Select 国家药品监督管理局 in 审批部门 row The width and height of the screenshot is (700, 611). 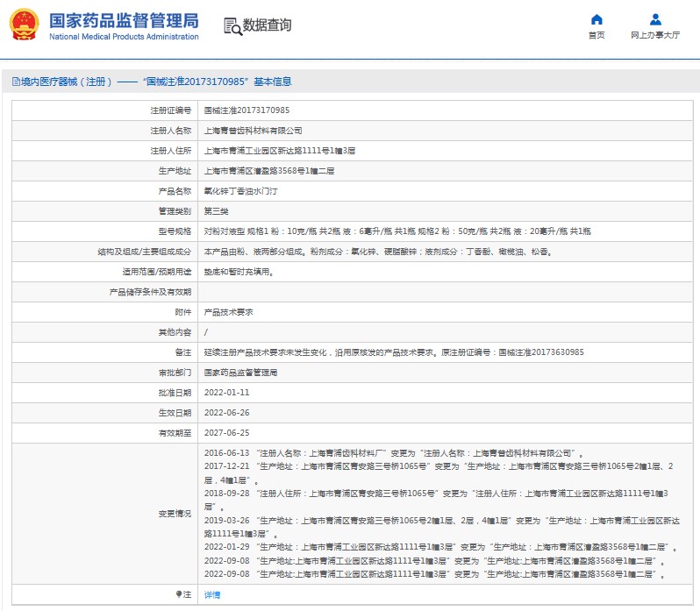pyautogui.click(x=240, y=373)
